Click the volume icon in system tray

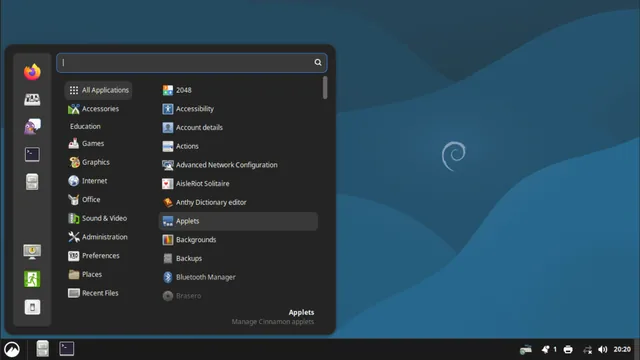(x=603, y=349)
